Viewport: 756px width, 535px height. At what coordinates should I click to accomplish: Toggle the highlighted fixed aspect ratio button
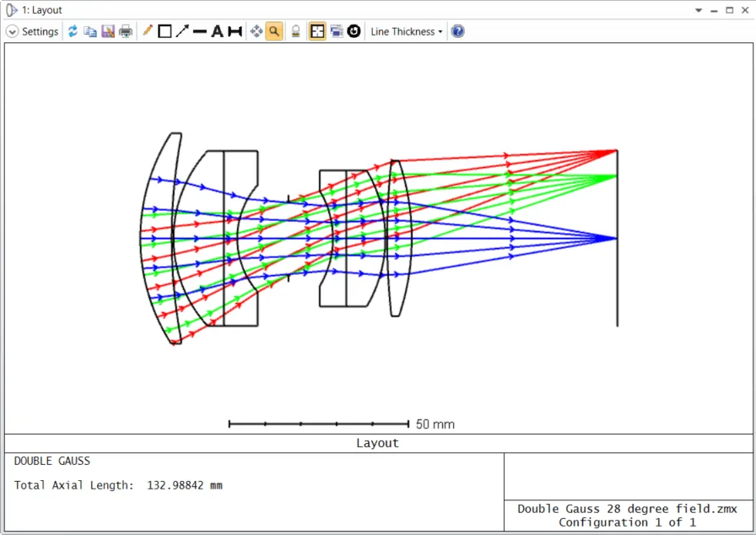coord(317,31)
